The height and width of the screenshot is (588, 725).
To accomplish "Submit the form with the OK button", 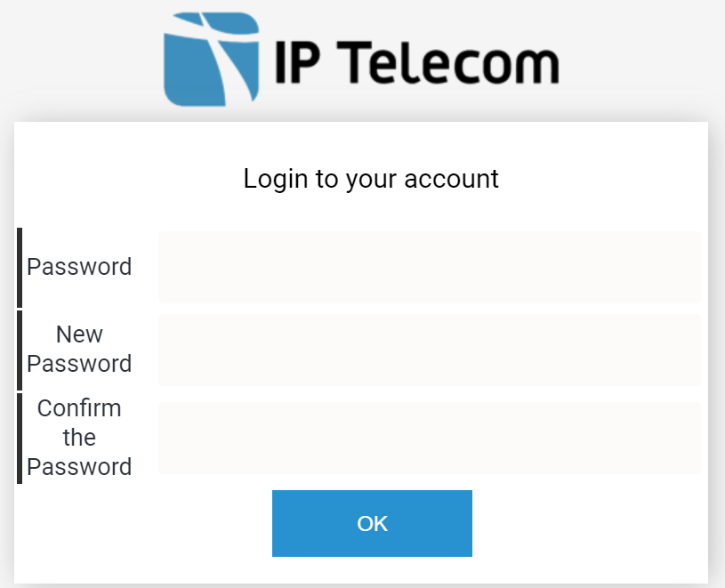I will point(372,523).
